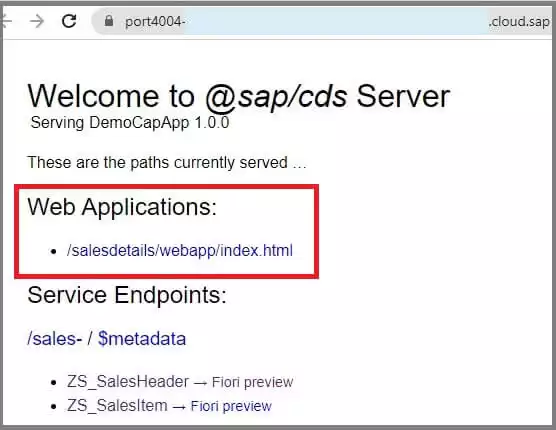
Task: Open the ZS_SalesItem entity link
Action: 117,405
